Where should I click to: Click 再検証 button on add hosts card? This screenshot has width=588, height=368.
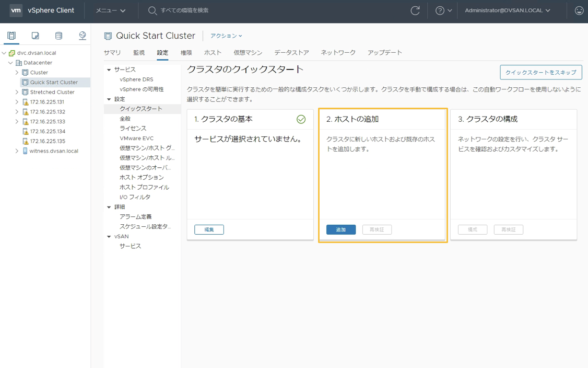click(377, 229)
